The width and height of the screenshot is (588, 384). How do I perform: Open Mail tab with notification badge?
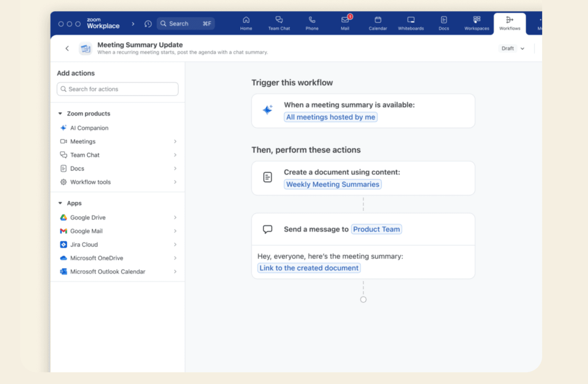[345, 23]
